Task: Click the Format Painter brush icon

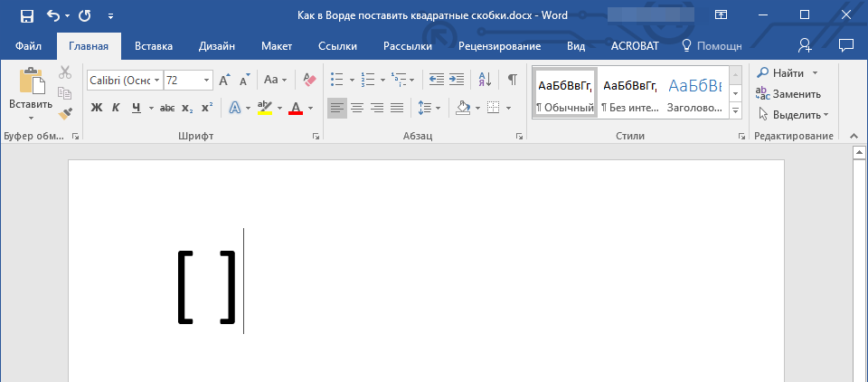Action: tap(65, 114)
